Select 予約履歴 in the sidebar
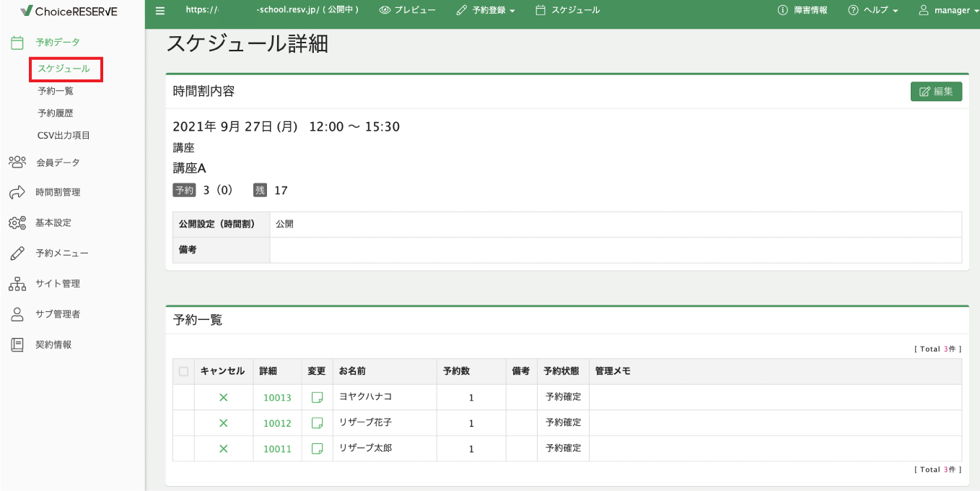This screenshot has width=980, height=491. click(56, 113)
